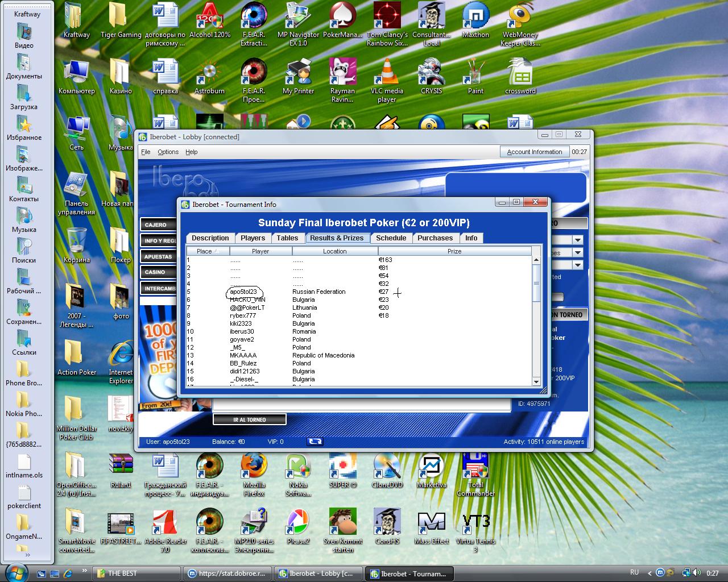This screenshot has width=728, height=582.
Task: Switch to the Schedule tab
Action: coord(391,238)
